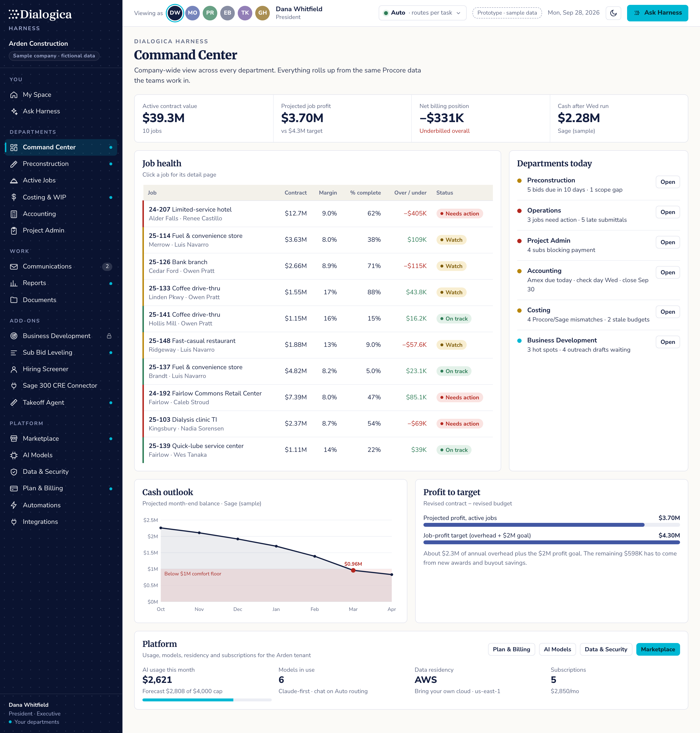
Task: Open Accounting calculator icon
Action: [14, 214]
